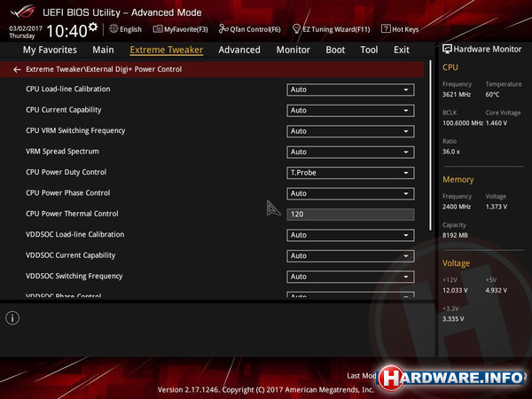Select CPU VRM Switching Frequency label
The image size is (532, 399).
tap(75, 130)
